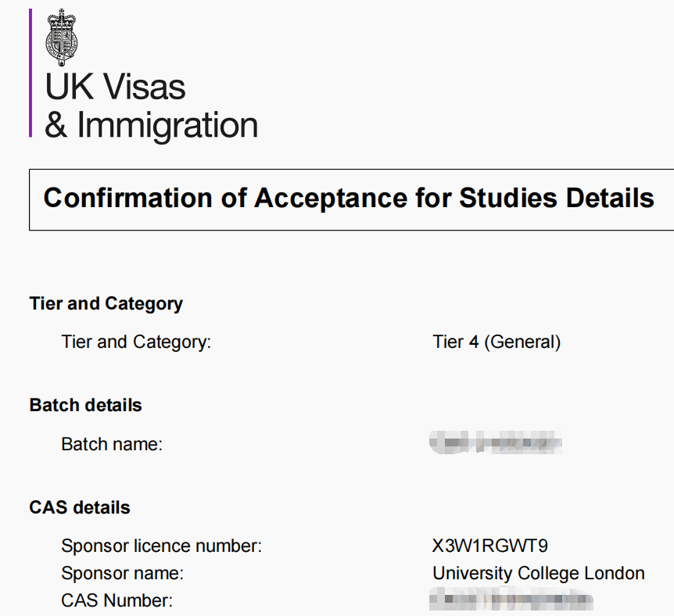Click the Tier and Category field label
The width and height of the screenshot is (674, 616).
(136, 342)
